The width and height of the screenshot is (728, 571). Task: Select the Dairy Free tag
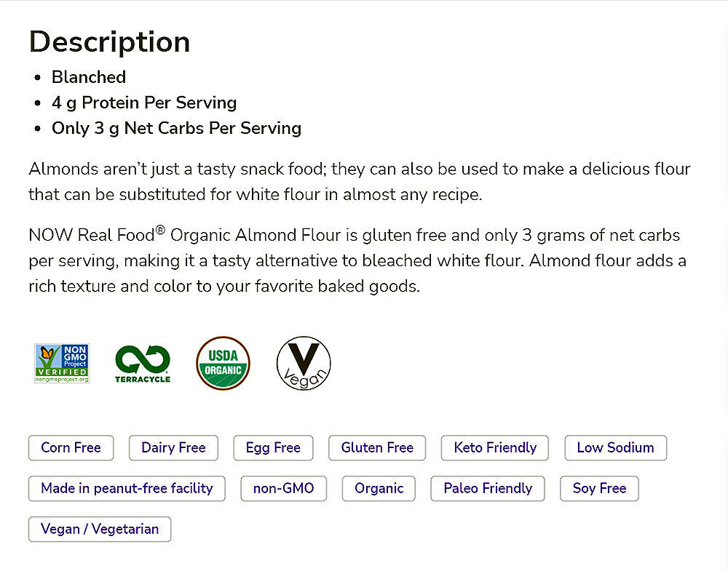pos(173,447)
